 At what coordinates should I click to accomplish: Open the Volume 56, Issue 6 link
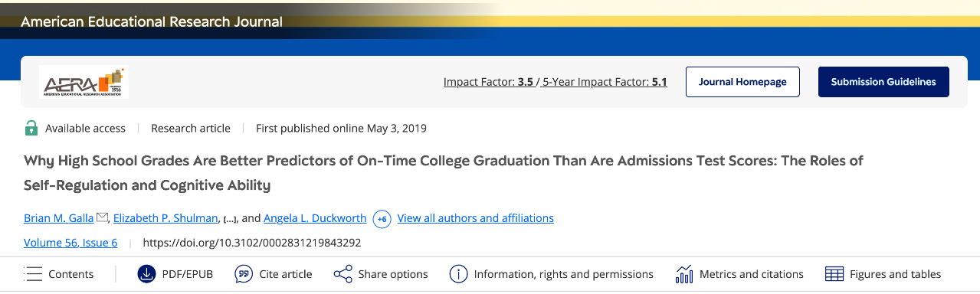point(70,243)
